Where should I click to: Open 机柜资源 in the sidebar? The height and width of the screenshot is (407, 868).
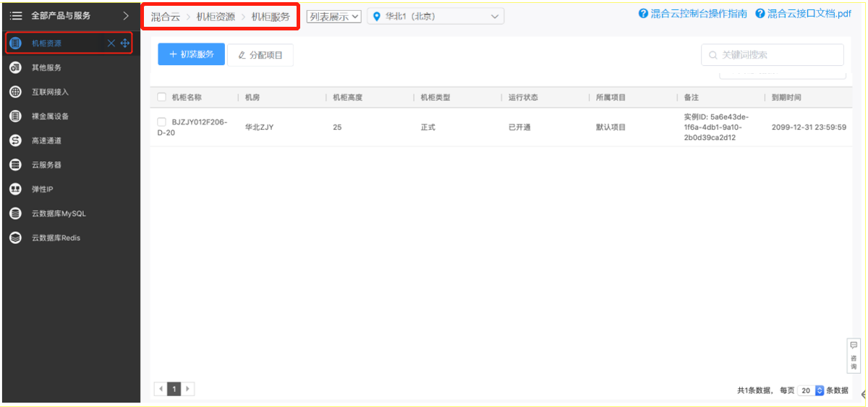point(46,43)
